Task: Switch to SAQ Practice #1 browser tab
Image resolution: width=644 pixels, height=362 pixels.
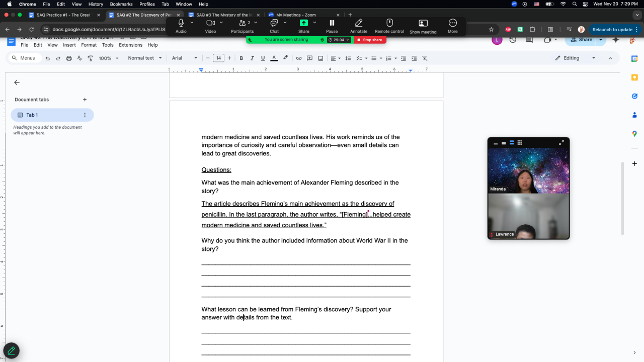Action: point(62,15)
